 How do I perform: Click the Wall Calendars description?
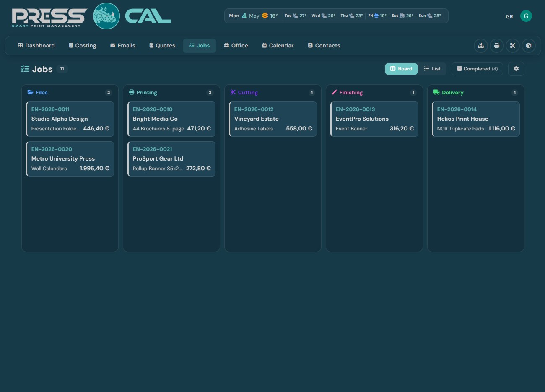49,169
